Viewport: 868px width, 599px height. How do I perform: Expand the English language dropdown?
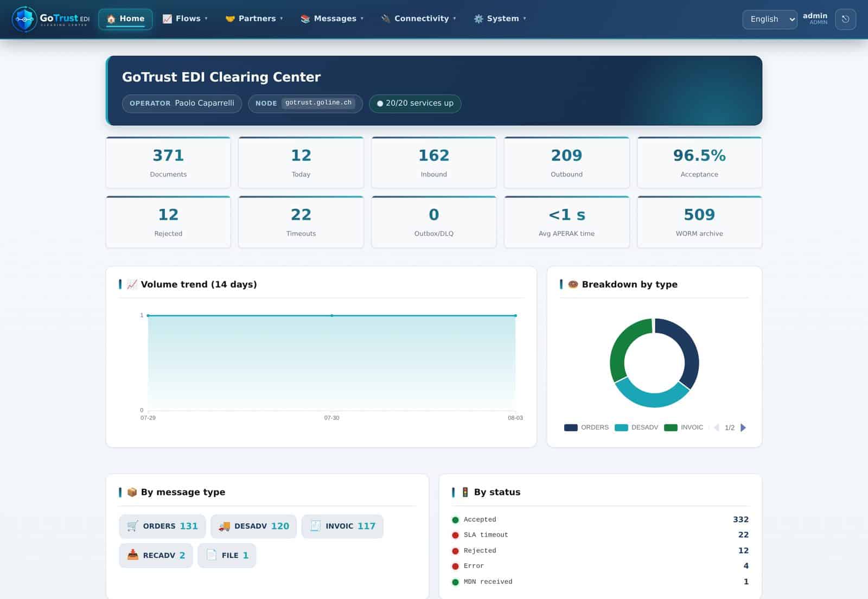click(770, 19)
